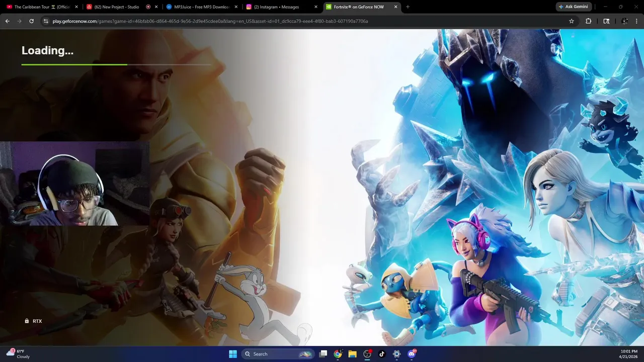Open a new browser tab
The image size is (644, 362).
coord(408,7)
